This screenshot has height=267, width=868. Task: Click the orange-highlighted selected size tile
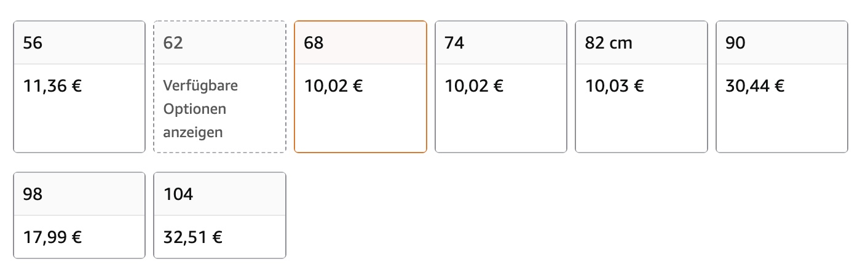coord(360,87)
